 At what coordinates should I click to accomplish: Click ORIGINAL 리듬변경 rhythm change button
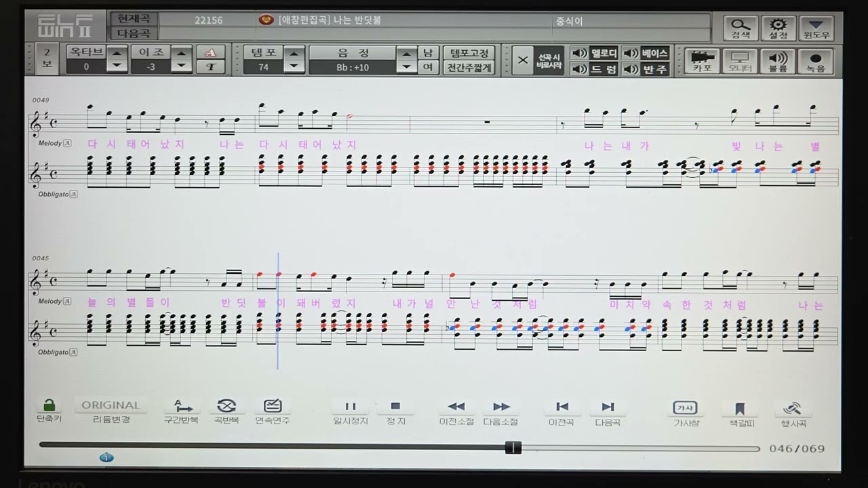pyautogui.click(x=111, y=411)
